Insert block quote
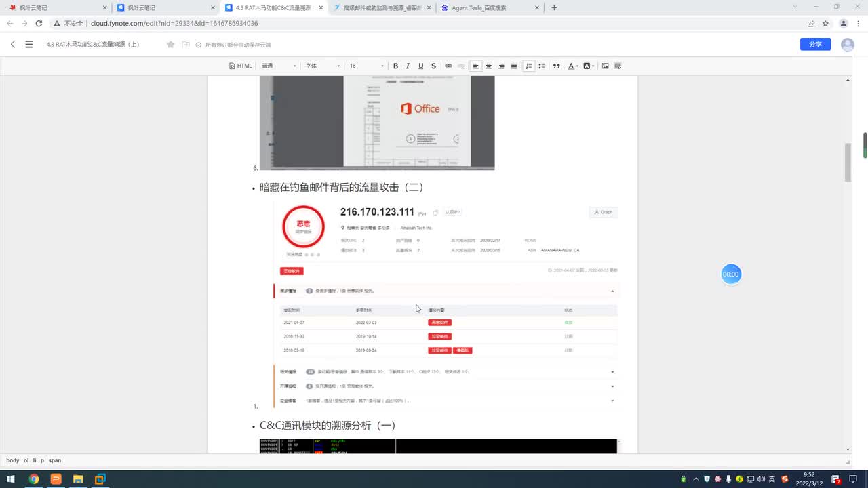This screenshot has width=868, height=488. 556,66
